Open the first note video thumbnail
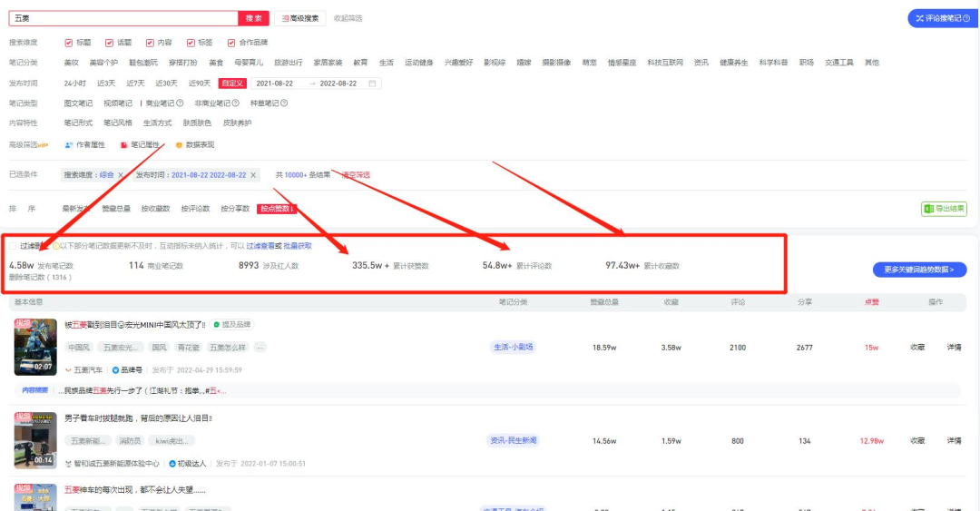This screenshot has width=980, height=511. (35, 346)
